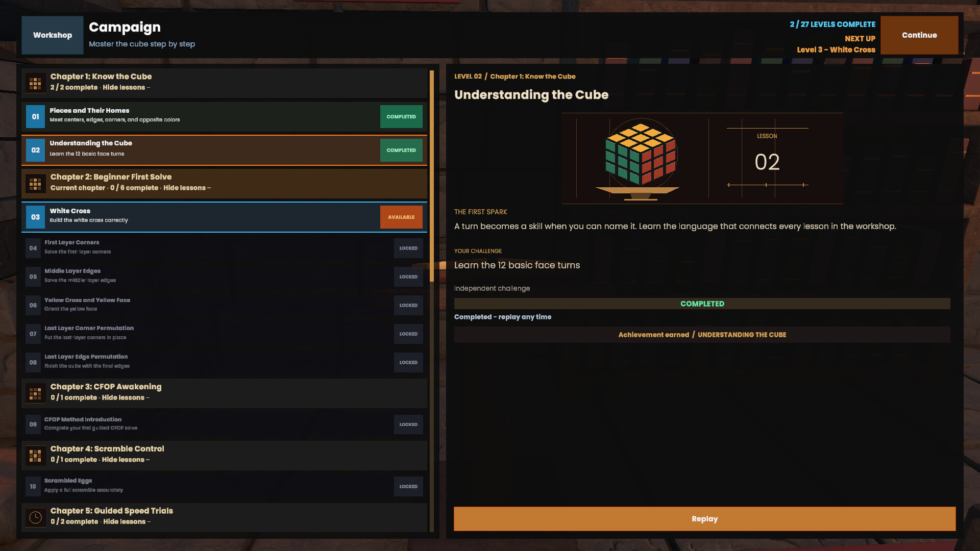Image resolution: width=980 pixels, height=551 pixels.
Task: Select lesson number badge 01
Action: click(x=35, y=117)
